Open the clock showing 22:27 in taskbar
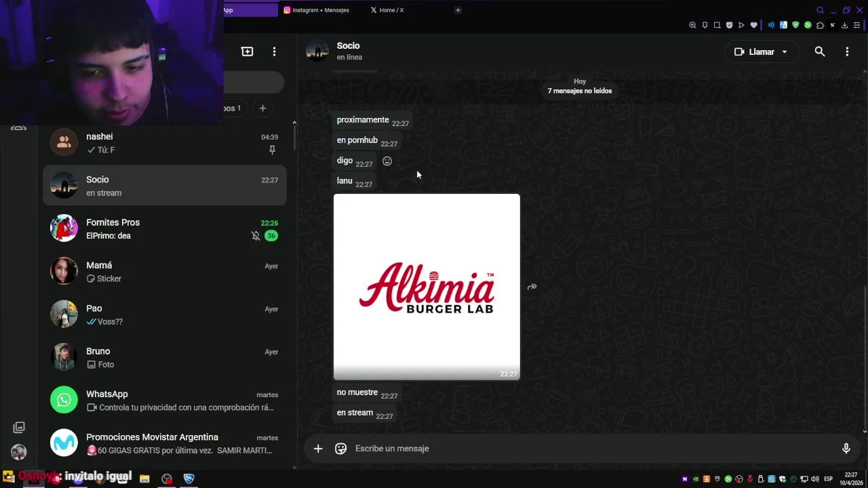 click(851, 479)
